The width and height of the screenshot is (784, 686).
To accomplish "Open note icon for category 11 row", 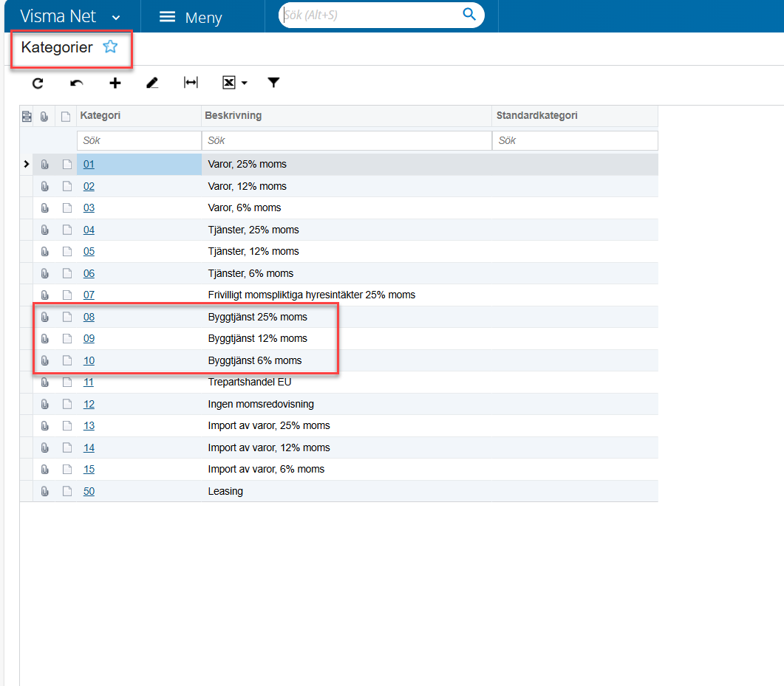I will coord(67,383).
